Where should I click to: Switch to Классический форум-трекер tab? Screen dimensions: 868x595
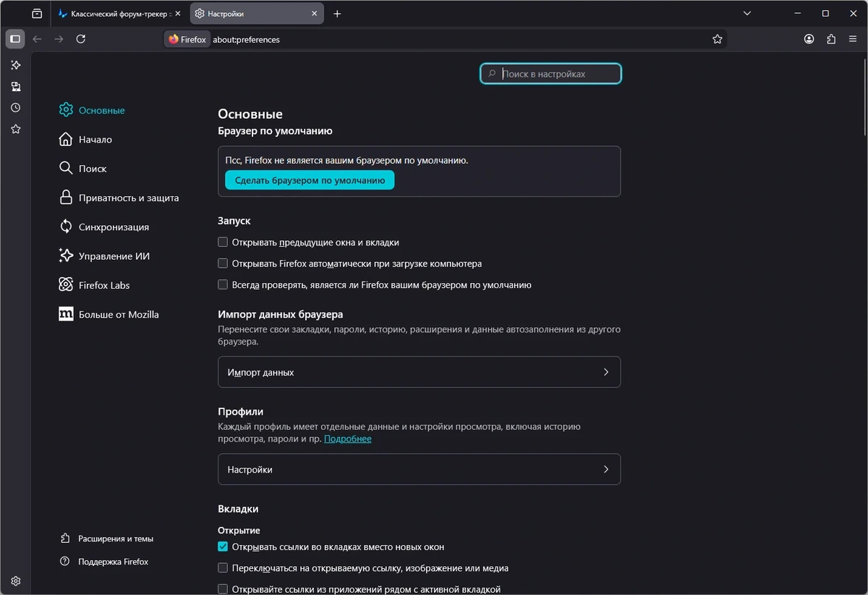119,14
